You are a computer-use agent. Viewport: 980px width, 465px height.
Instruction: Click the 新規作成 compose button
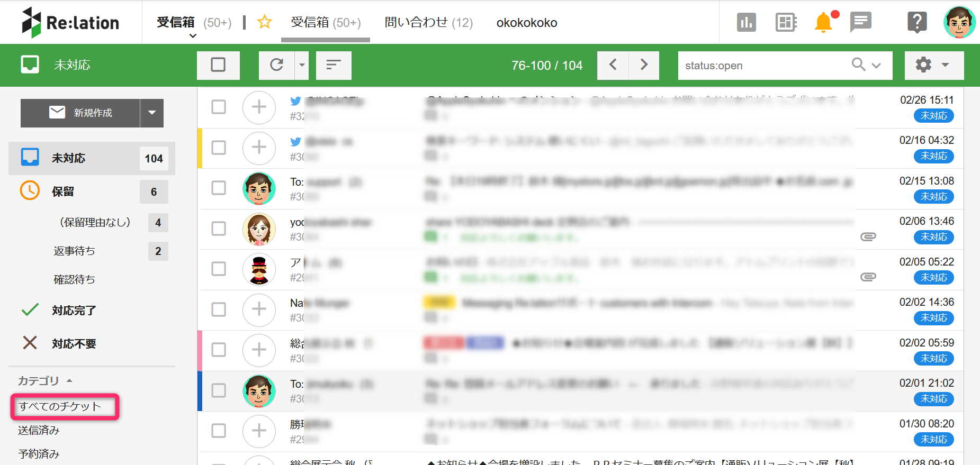click(80, 113)
